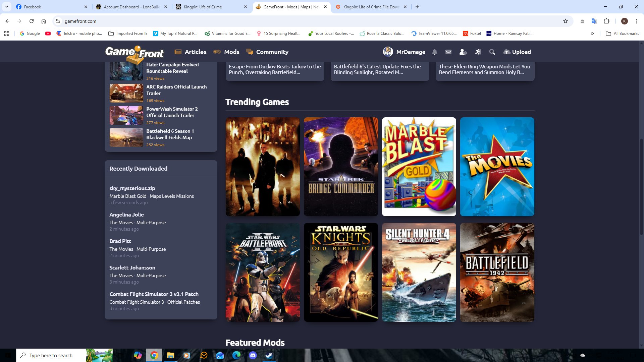Open the Discord taskbar icon
Screen dimensions: 644x362
[x=253, y=355]
